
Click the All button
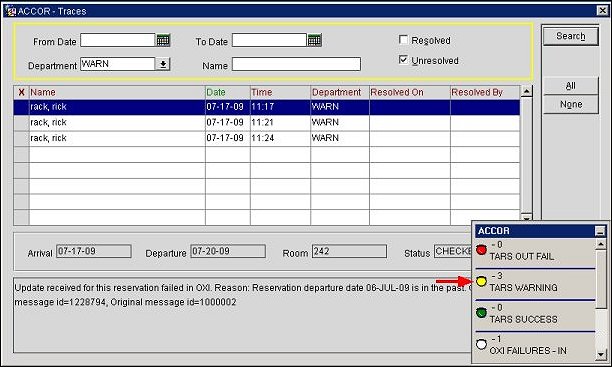571,86
